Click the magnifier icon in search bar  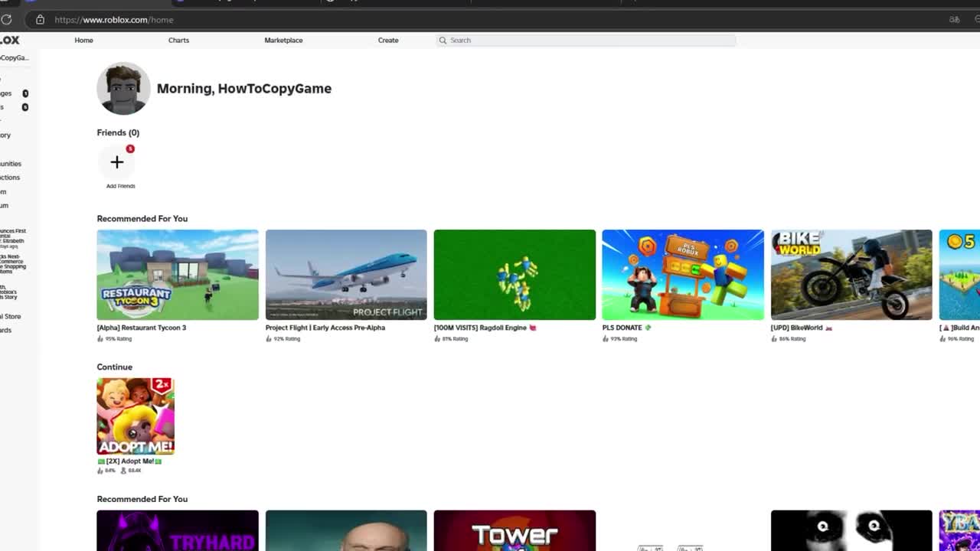click(443, 41)
